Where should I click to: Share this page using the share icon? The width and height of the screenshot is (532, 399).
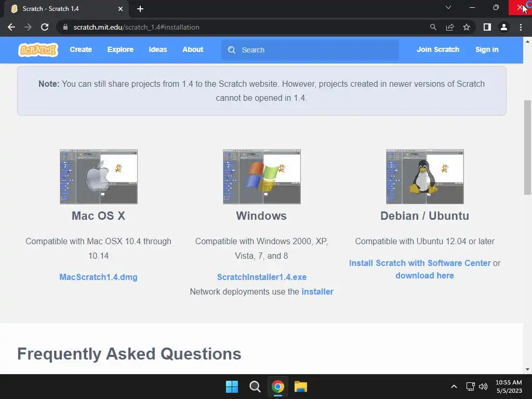[450, 27]
